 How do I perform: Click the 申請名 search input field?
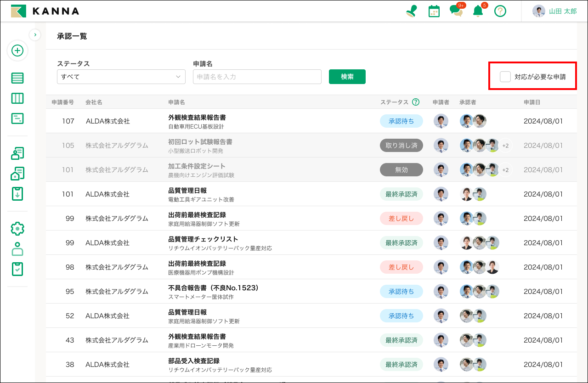click(x=257, y=77)
